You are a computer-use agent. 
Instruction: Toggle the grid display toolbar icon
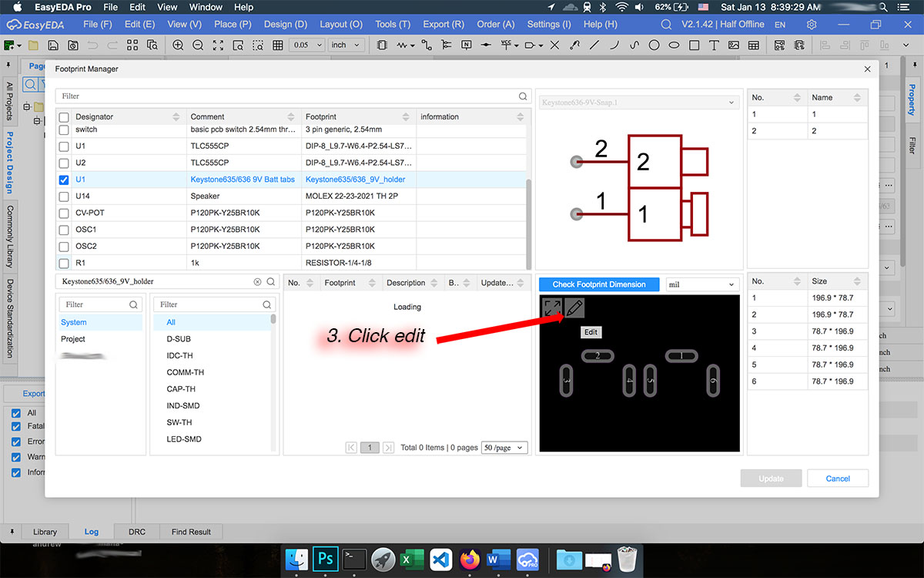(x=278, y=45)
